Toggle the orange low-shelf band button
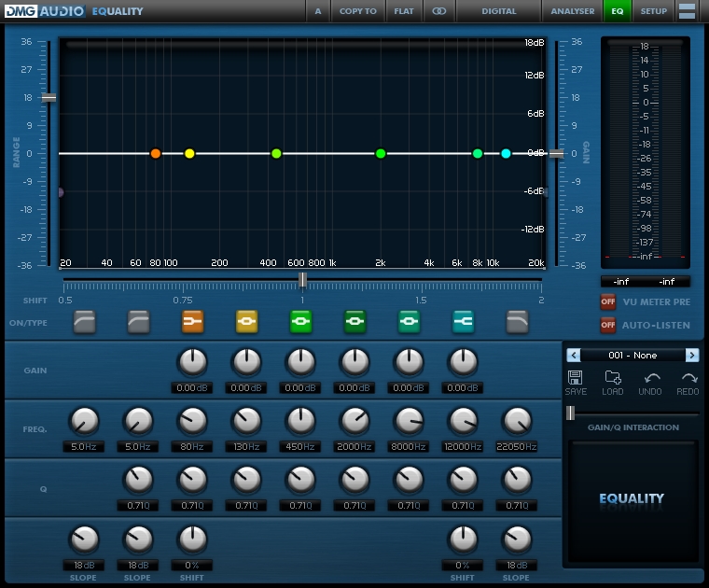 pos(192,322)
